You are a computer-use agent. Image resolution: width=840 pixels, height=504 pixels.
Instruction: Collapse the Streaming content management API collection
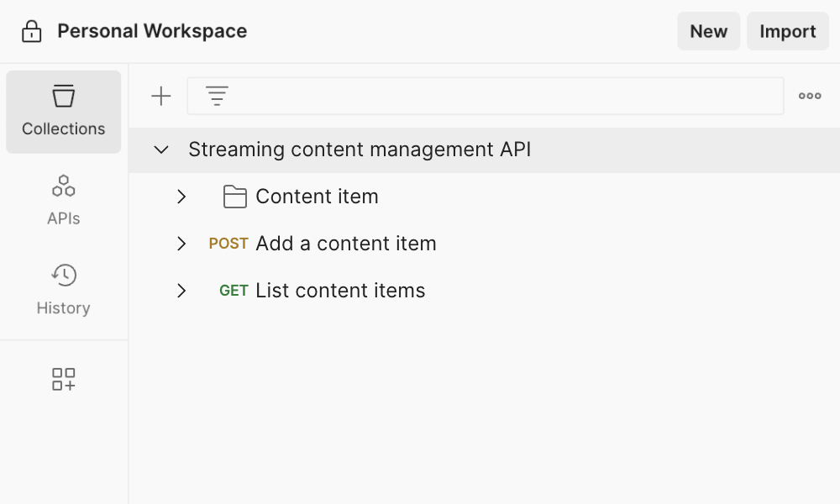pos(161,150)
